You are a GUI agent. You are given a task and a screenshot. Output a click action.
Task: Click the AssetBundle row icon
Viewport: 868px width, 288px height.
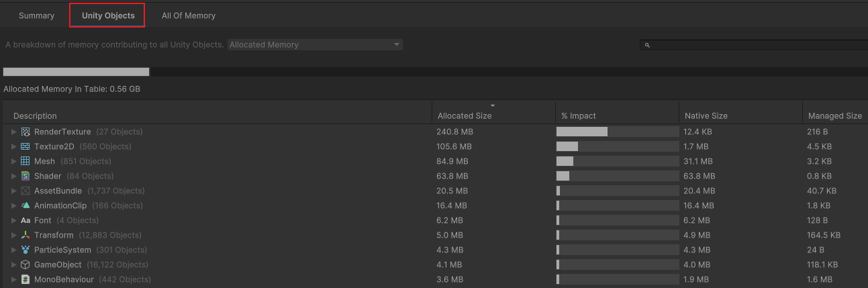coord(26,191)
